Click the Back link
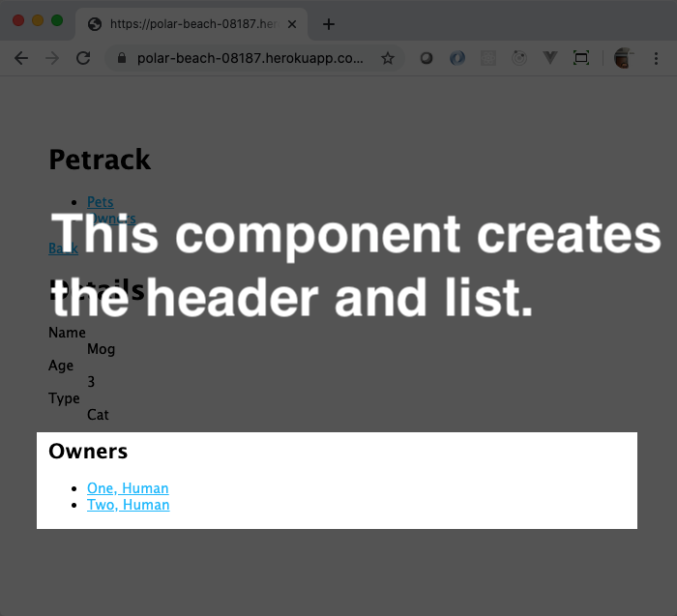The width and height of the screenshot is (677, 616). coord(63,249)
